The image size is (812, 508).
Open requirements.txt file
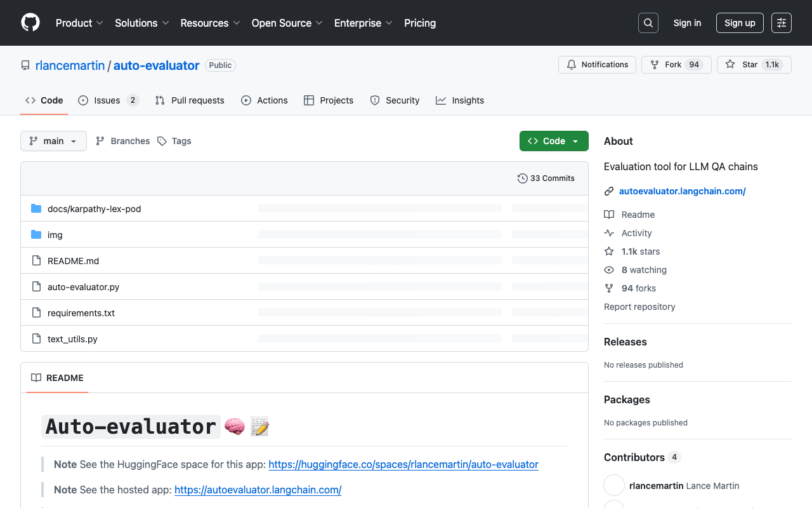tap(81, 313)
